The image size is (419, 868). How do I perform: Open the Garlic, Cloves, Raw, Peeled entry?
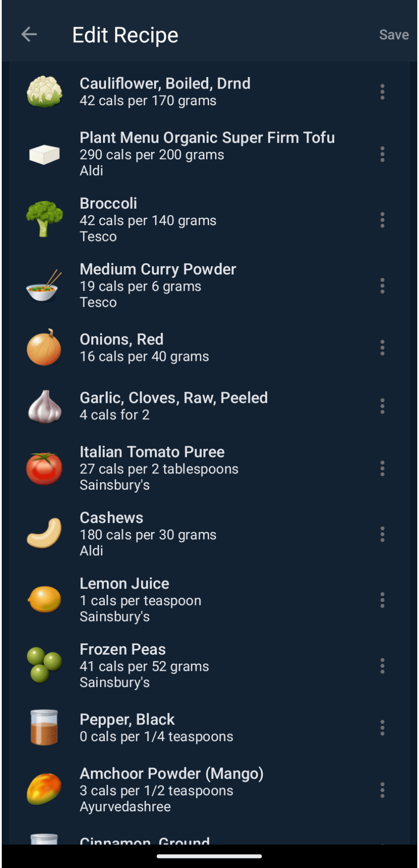point(173,398)
